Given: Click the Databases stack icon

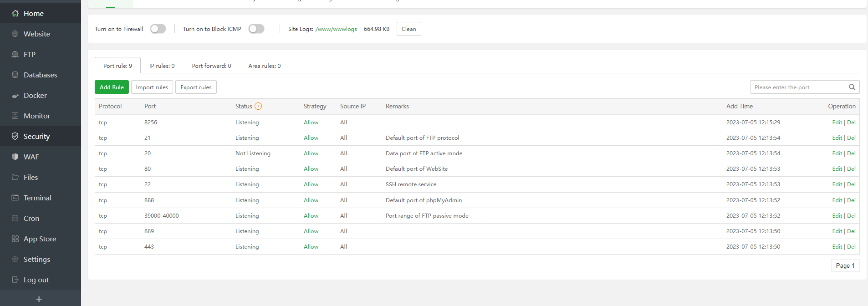Looking at the screenshot, I should [15, 75].
